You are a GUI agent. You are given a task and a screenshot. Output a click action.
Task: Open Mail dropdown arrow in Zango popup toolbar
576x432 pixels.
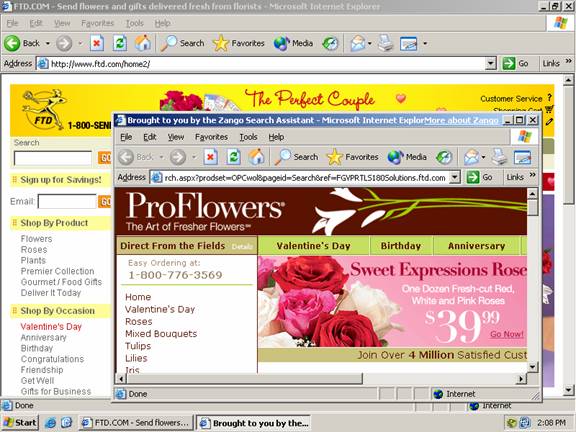(x=483, y=157)
